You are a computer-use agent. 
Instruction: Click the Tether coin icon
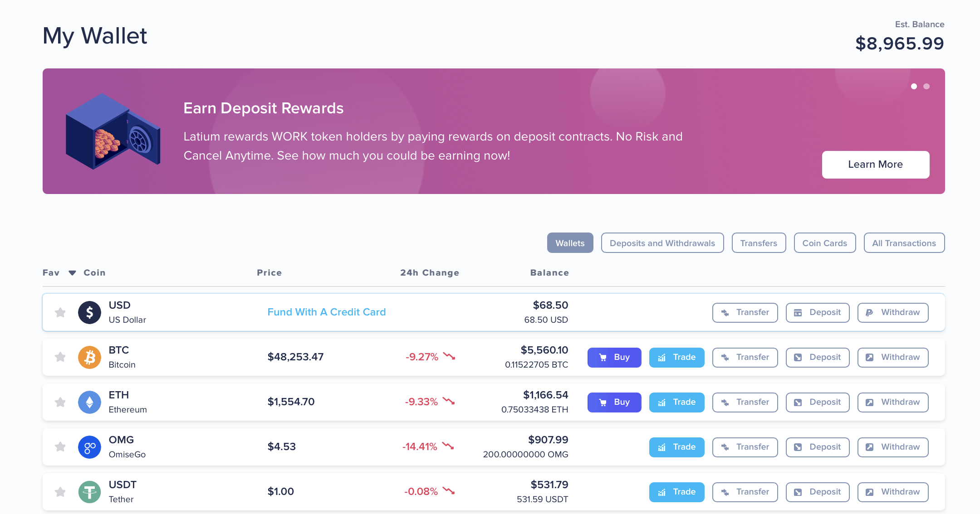[89, 492]
